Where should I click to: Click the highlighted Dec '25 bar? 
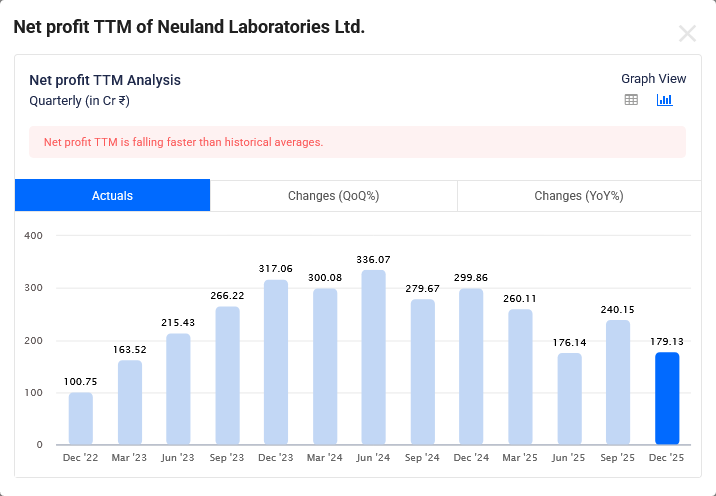click(667, 398)
